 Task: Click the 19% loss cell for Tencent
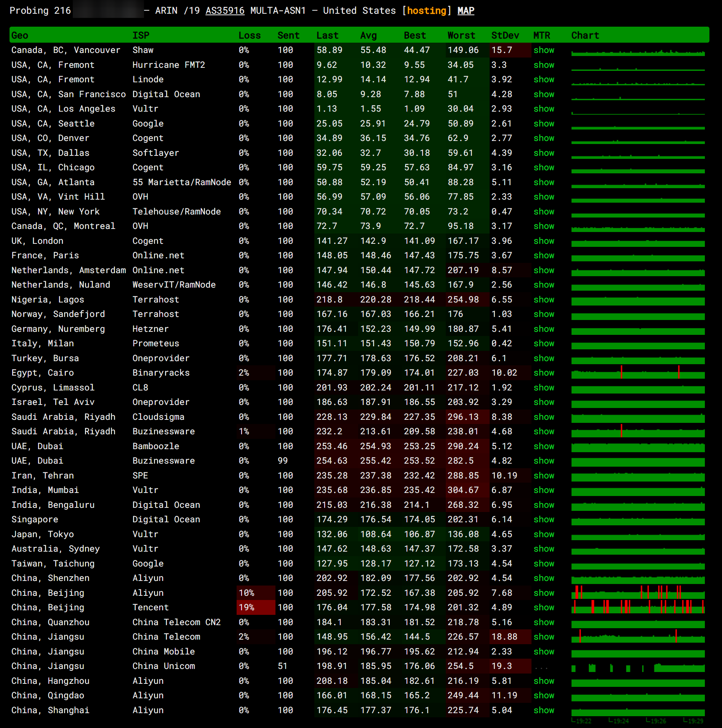pos(256,608)
